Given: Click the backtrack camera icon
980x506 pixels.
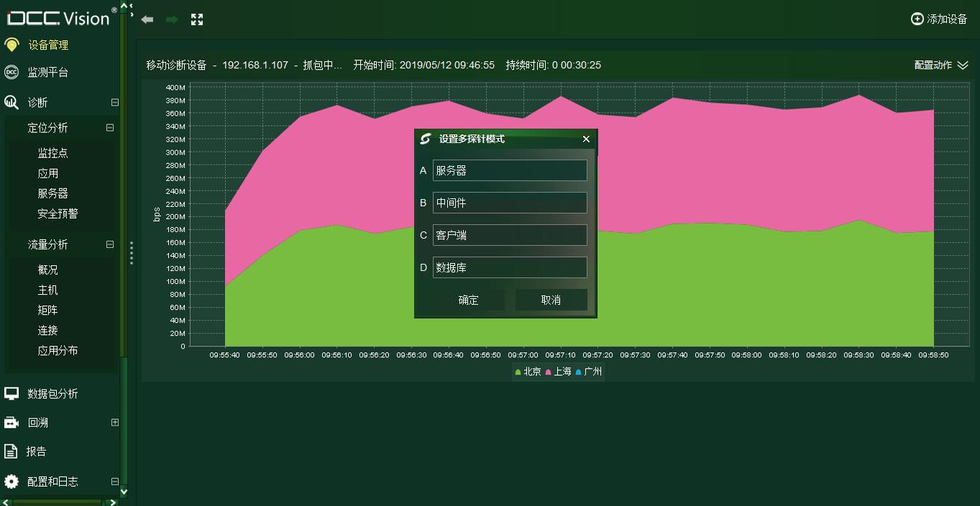Looking at the screenshot, I should 12,423.
